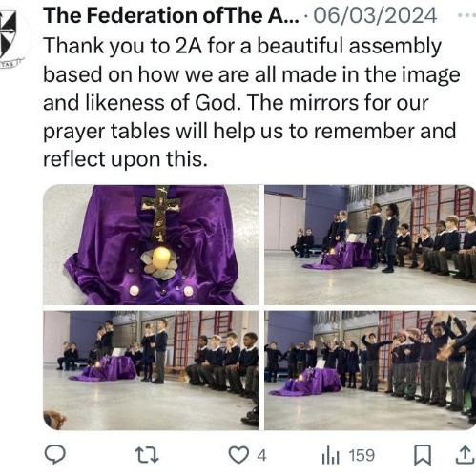This screenshot has width=476, height=476.
Task: Click the tweet text about 2A assembly
Action: [x=251, y=102]
